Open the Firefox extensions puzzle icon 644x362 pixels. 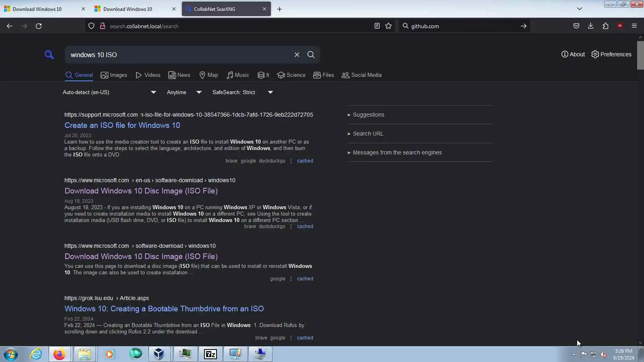coord(605,26)
